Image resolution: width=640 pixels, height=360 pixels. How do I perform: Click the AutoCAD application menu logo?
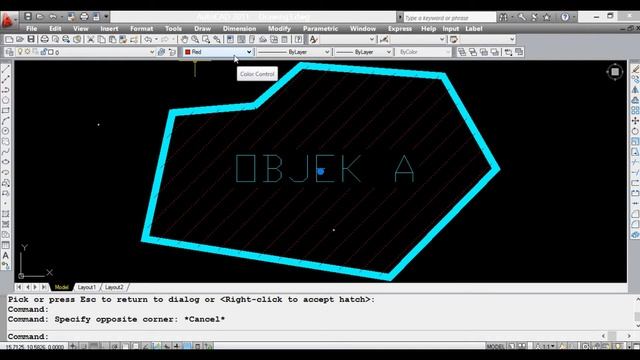[x=7, y=20]
